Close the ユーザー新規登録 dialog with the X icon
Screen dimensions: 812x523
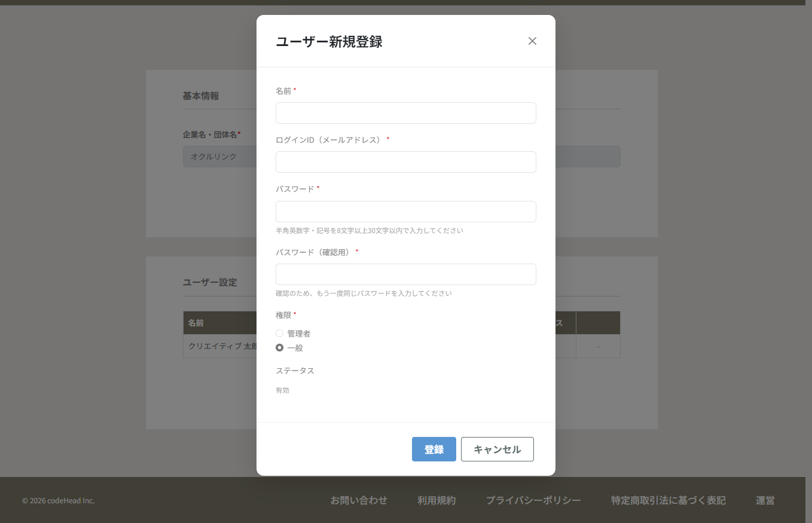[x=532, y=41]
